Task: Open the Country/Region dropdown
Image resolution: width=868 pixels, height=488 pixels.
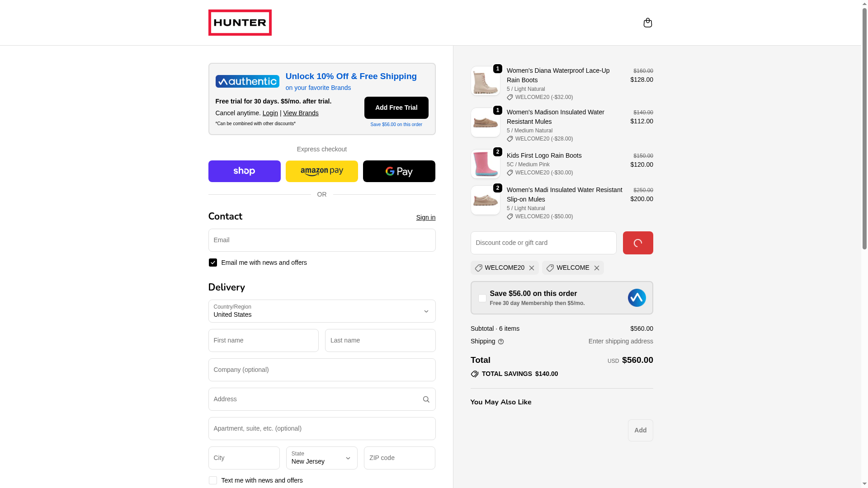Action: click(x=322, y=311)
